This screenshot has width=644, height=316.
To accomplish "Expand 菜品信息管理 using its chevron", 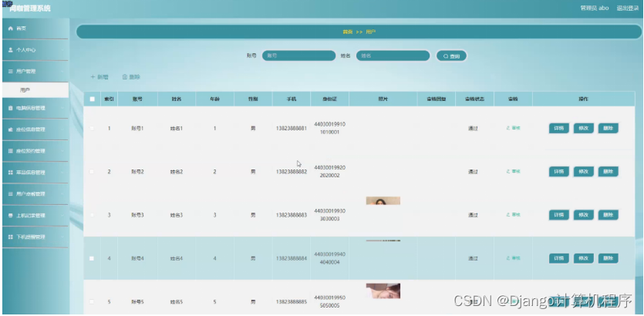I will pos(62,173).
